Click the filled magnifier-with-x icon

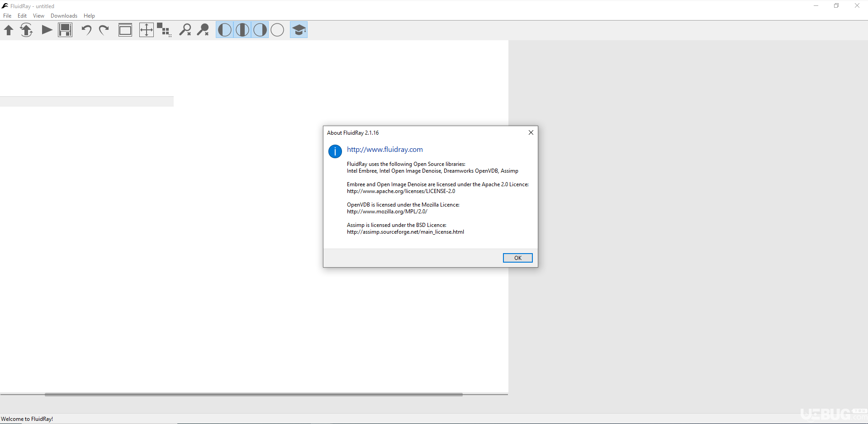pos(203,30)
